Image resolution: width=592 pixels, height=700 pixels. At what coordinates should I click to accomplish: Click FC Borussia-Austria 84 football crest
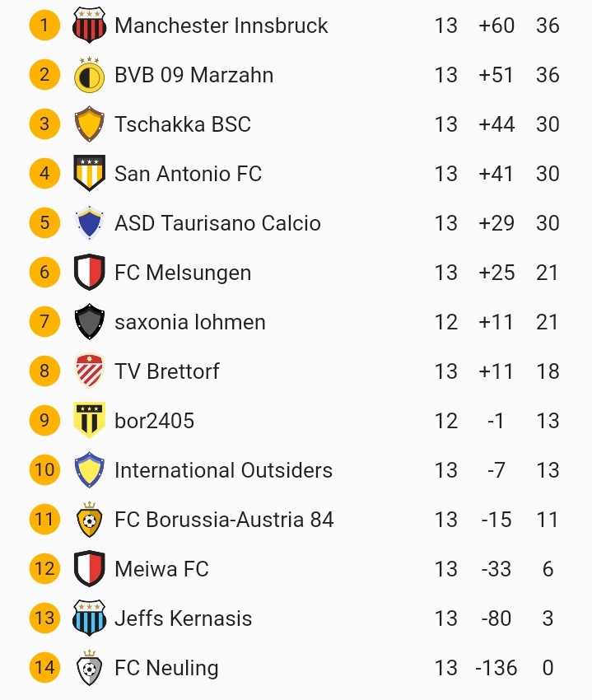pos(89,519)
